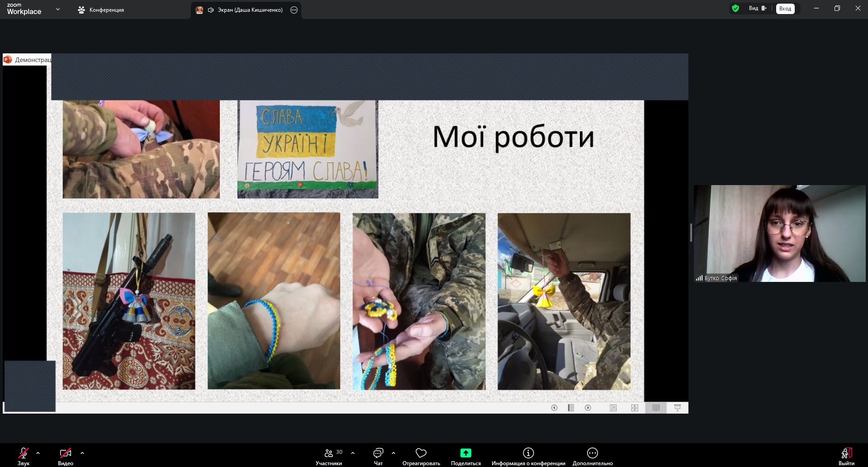
Task: Open the Вид view layout menu
Action: coord(757,8)
